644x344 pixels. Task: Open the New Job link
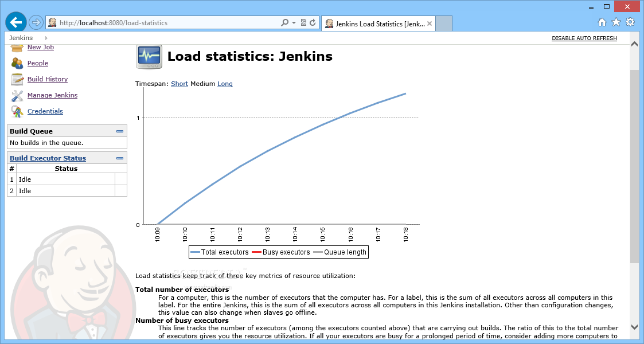pyautogui.click(x=41, y=47)
